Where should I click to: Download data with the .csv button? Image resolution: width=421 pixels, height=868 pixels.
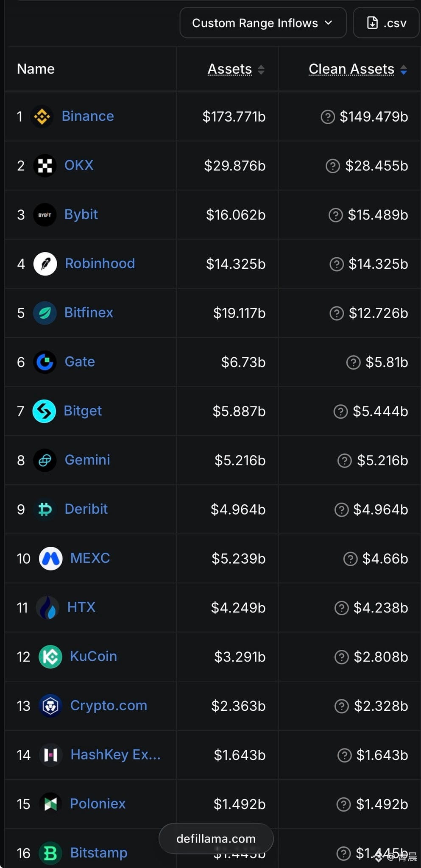coord(386,23)
